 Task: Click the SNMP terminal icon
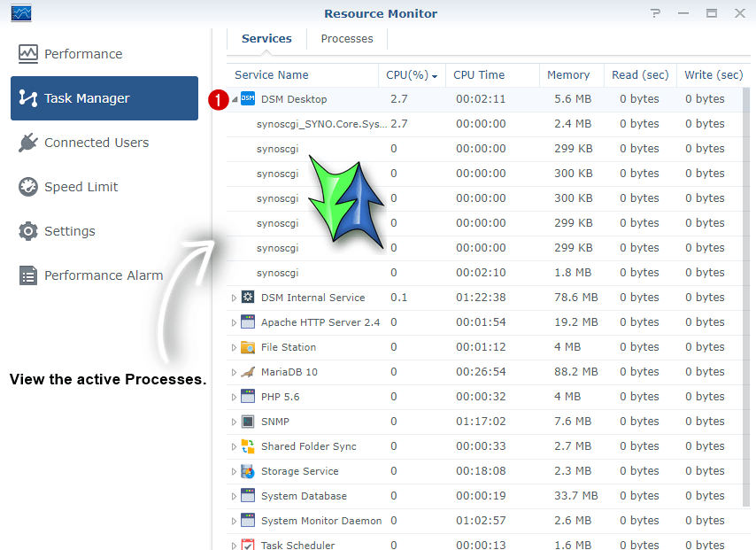click(248, 422)
